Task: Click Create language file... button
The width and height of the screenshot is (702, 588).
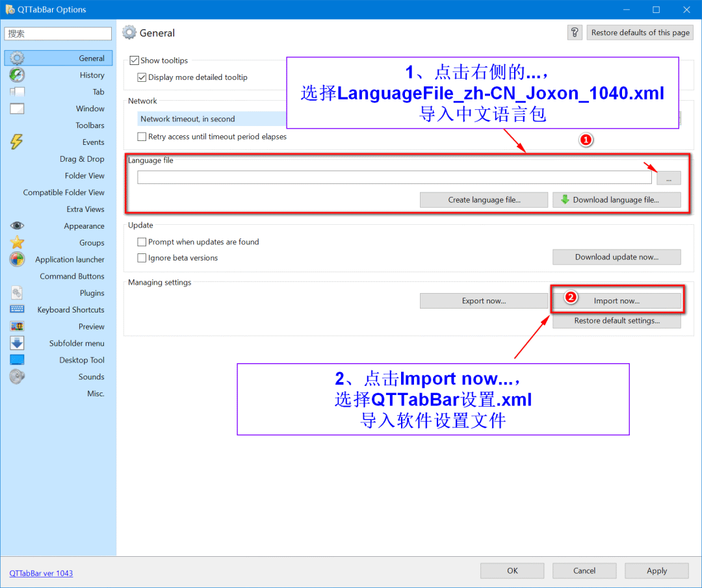Action: coord(484,200)
